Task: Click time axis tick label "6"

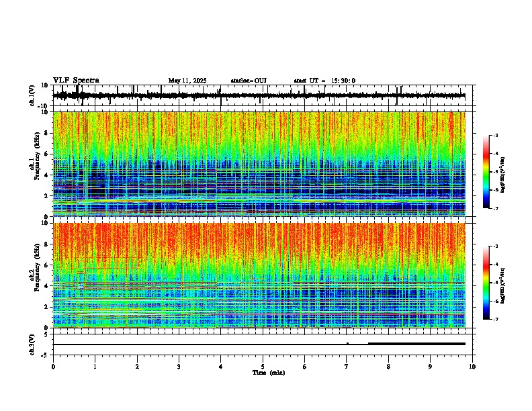Action: 305,366
